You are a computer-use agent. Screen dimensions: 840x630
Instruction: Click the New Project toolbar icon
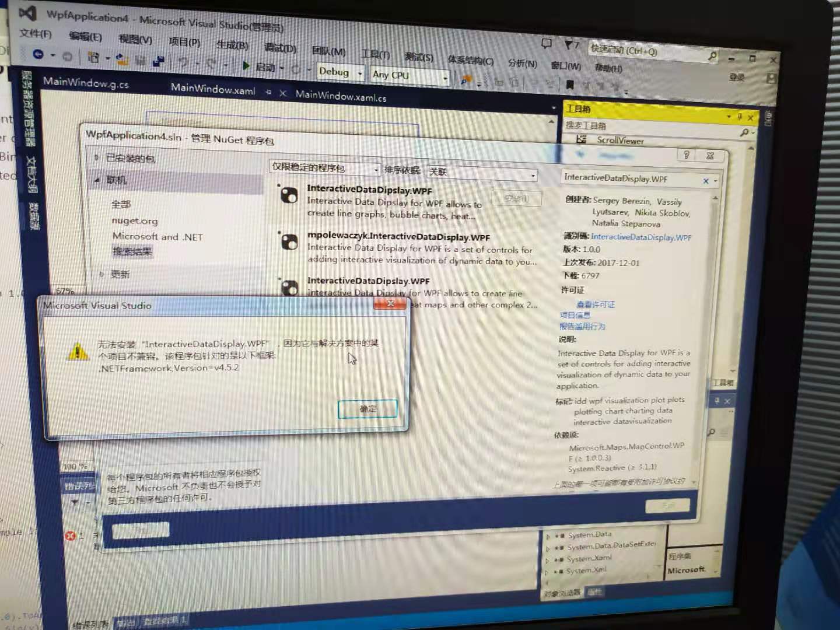93,57
